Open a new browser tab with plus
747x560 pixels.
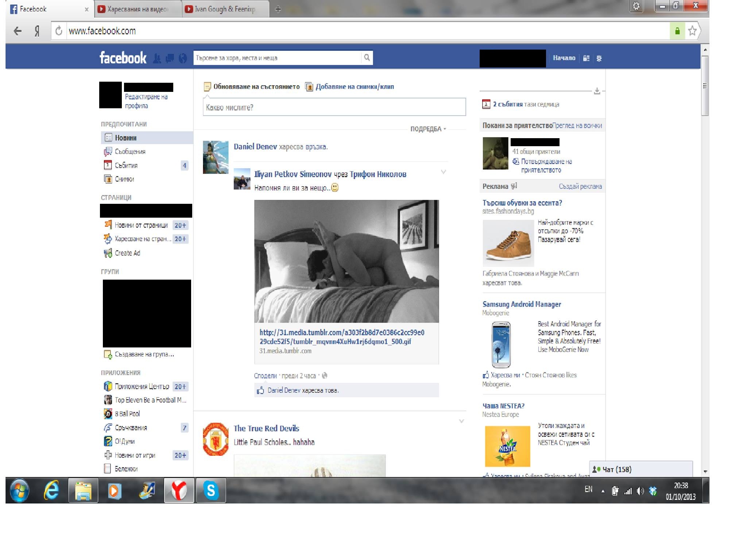[x=278, y=9]
